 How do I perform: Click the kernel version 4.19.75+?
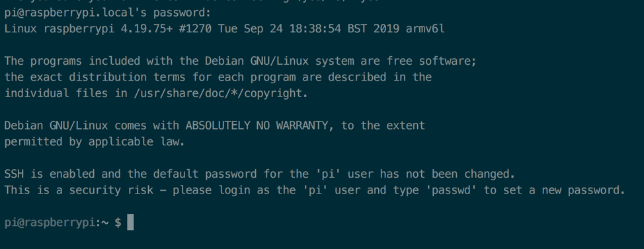147,29
